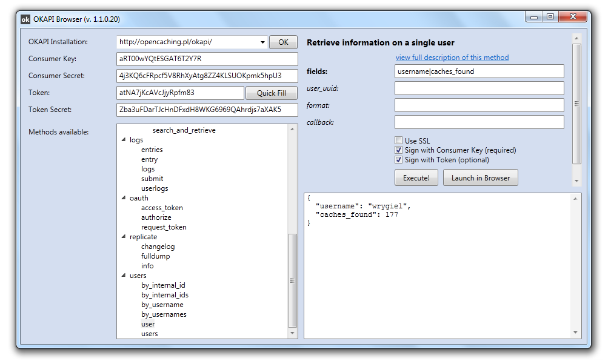Click the fields parameter input
Screen dimensions: 611x364
tap(479, 71)
